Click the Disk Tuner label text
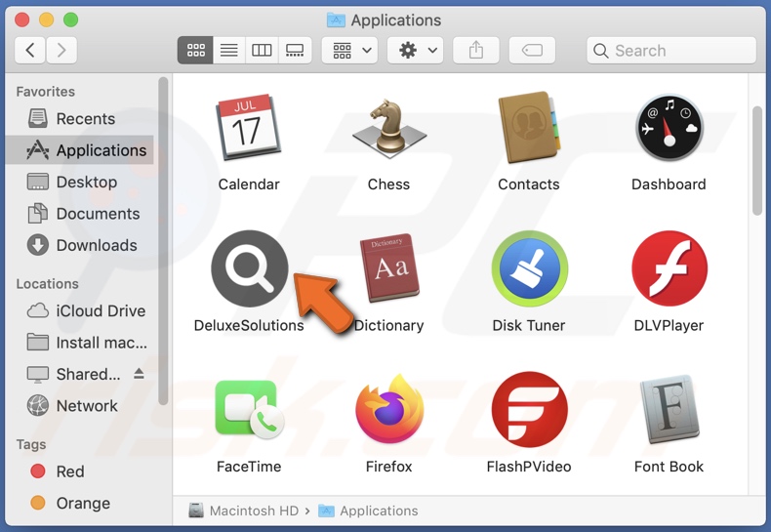 (529, 325)
